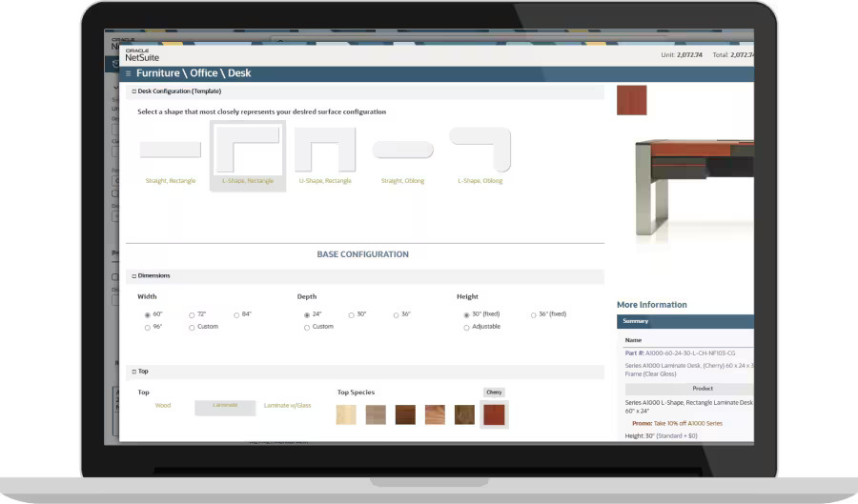Screen dimensions: 858x504
Task: Select the gray-brown top species swatch
Action: point(376,414)
